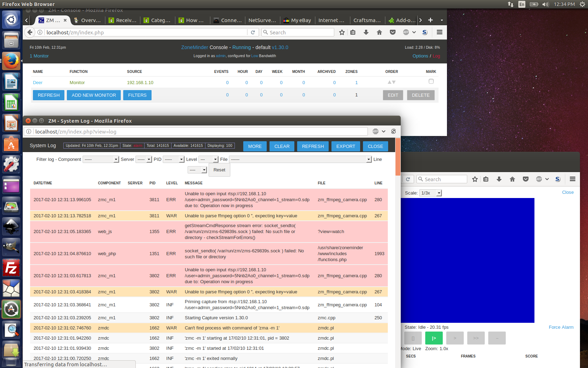The image size is (588, 368).
Task: Click the pause button in watch window
Action: click(413, 338)
